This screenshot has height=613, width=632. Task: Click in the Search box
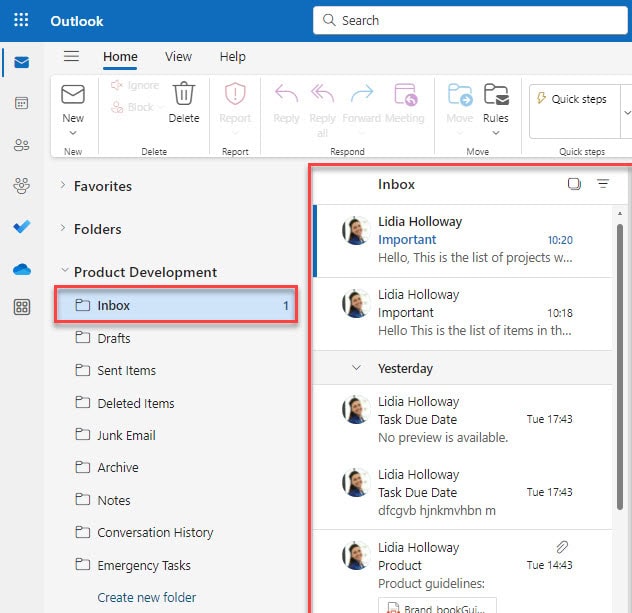tap(470, 20)
